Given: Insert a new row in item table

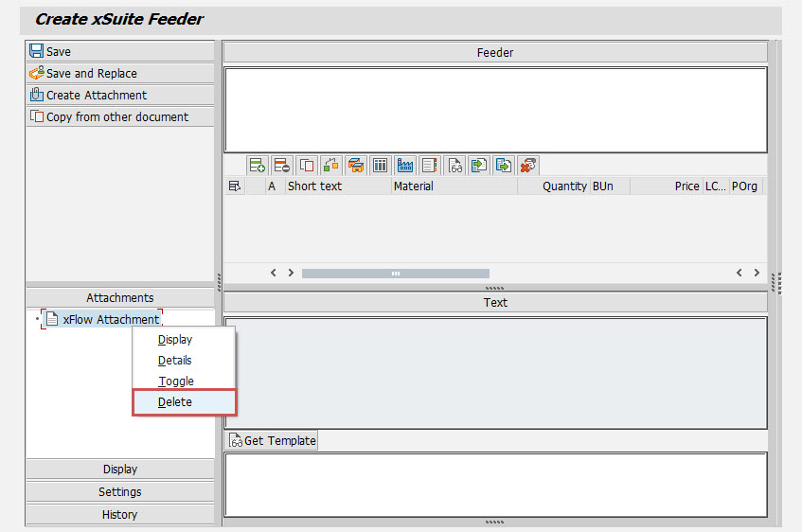Looking at the screenshot, I should pos(257,166).
